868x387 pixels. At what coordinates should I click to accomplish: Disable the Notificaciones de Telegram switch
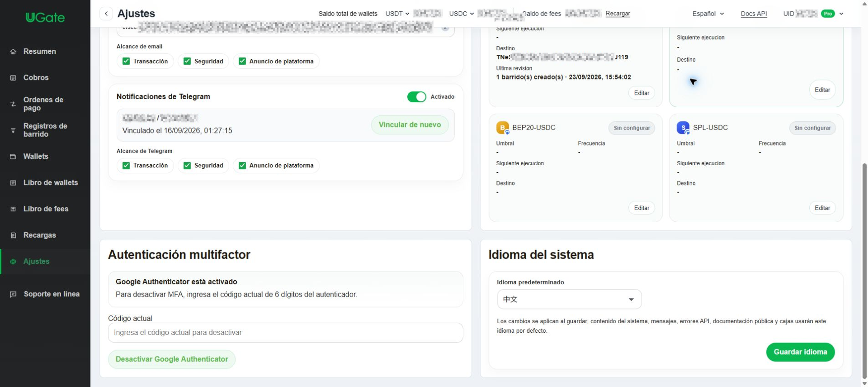click(x=417, y=97)
